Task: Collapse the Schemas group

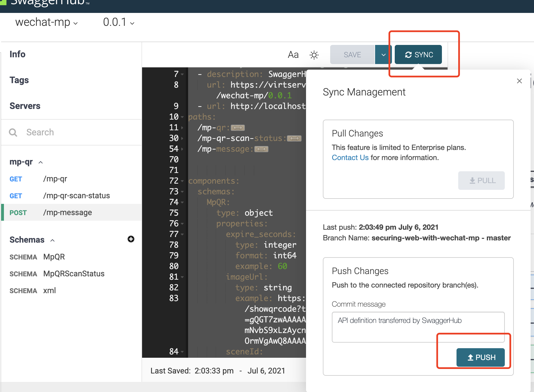Action: tap(53, 240)
